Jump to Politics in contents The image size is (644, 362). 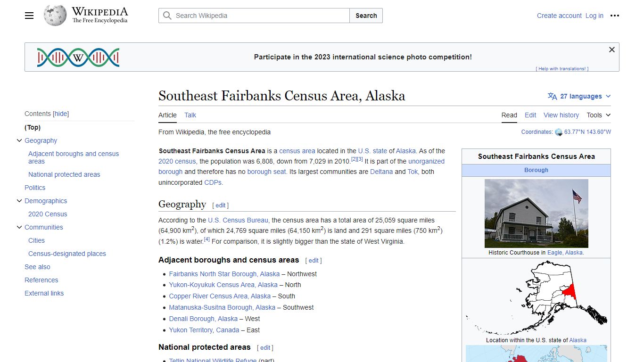click(35, 188)
